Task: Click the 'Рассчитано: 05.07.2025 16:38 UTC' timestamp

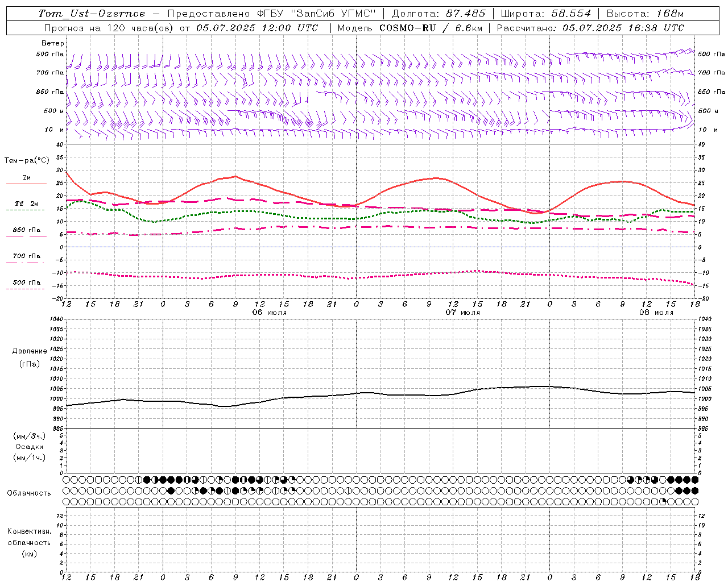Action: tap(590, 28)
